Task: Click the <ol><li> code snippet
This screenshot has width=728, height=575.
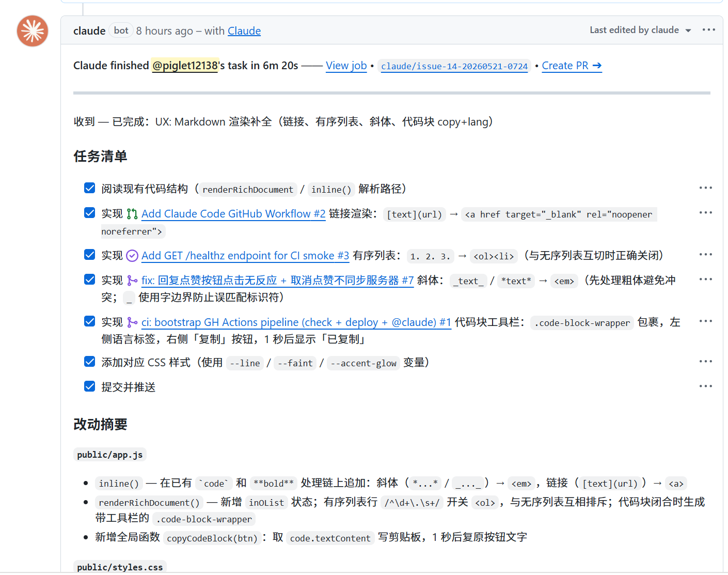Action: click(494, 256)
